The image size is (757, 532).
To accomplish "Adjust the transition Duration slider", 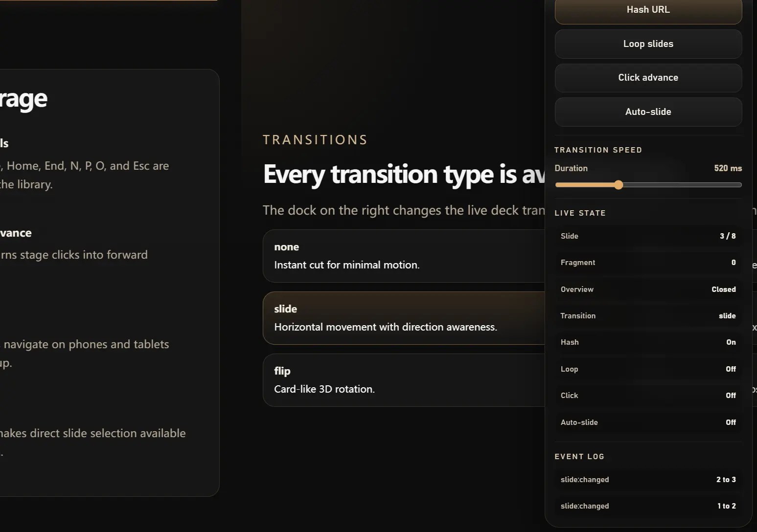I will click(619, 185).
